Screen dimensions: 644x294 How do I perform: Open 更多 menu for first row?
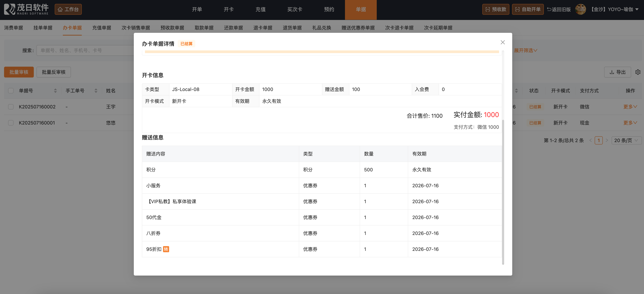[630, 107]
